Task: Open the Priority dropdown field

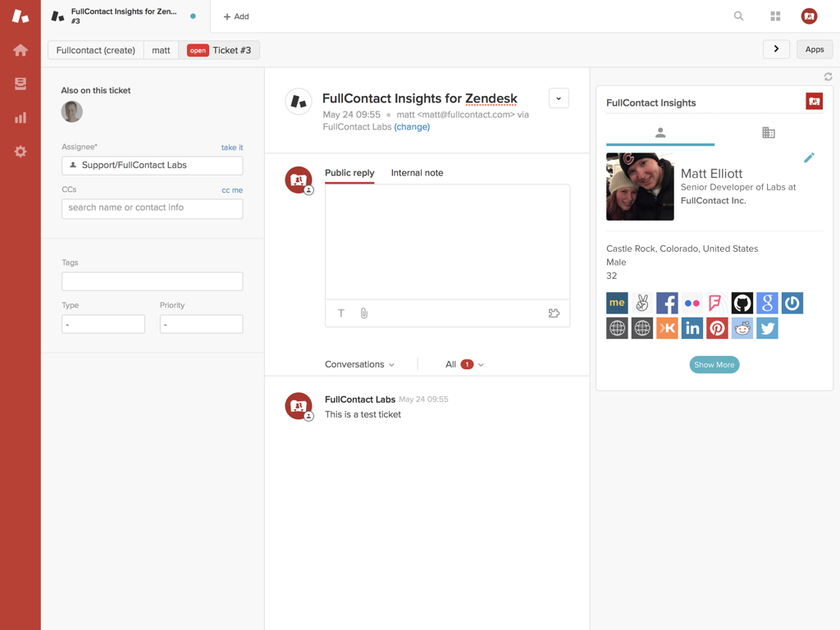Action: tap(201, 324)
